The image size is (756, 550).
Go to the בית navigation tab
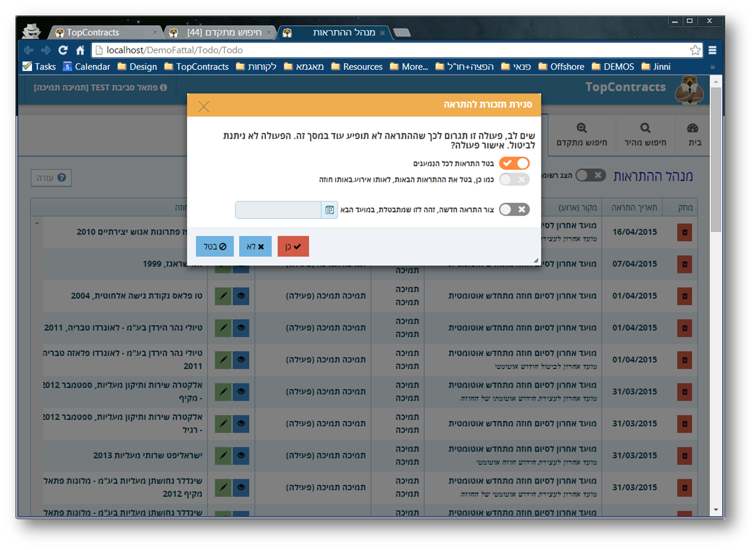pos(691,134)
